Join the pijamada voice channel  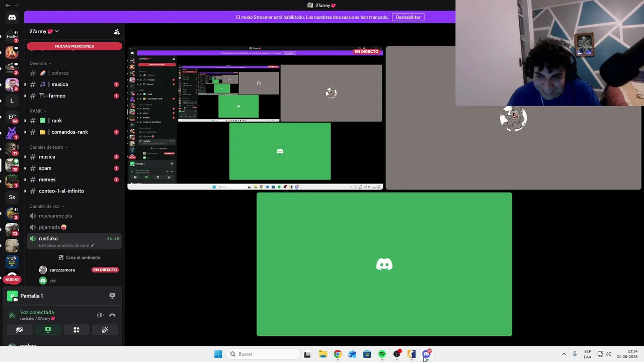[x=74, y=227]
